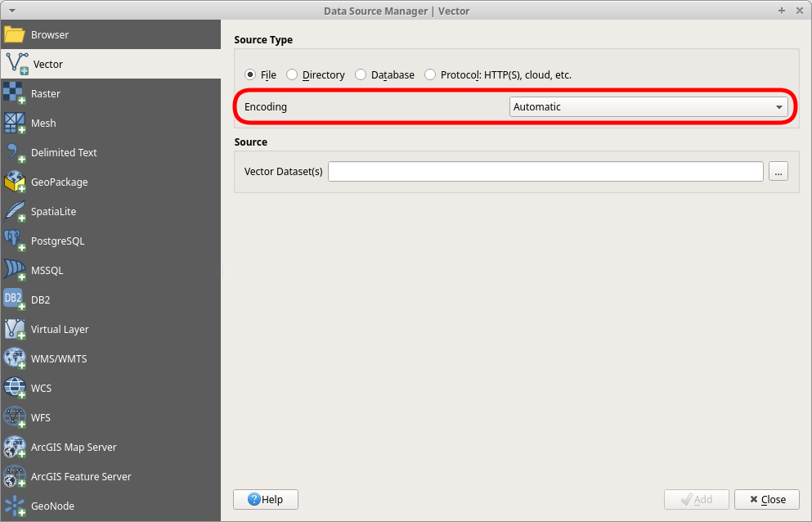Choose the Directory source type option
The height and width of the screenshot is (522, 812).
click(x=292, y=75)
